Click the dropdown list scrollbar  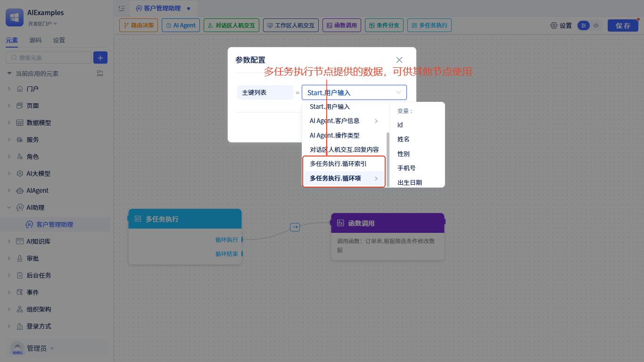pyautogui.click(x=388, y=159)
